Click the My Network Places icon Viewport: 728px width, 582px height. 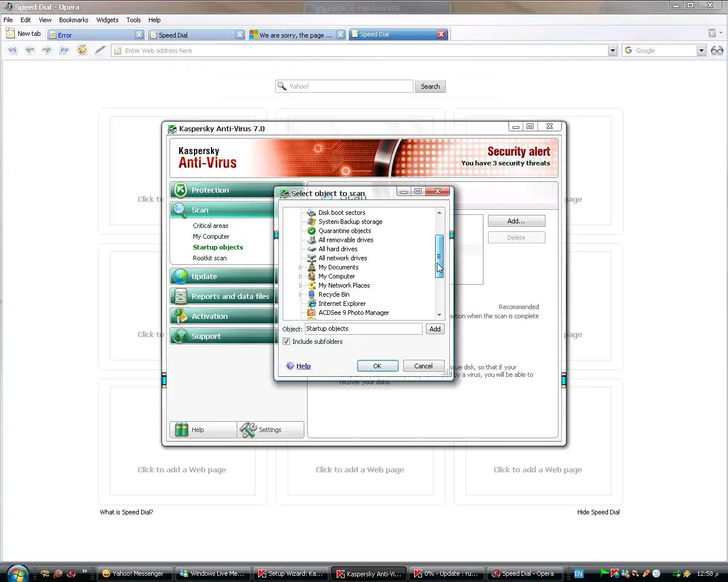pyautogui.click(x=311, y=285)
